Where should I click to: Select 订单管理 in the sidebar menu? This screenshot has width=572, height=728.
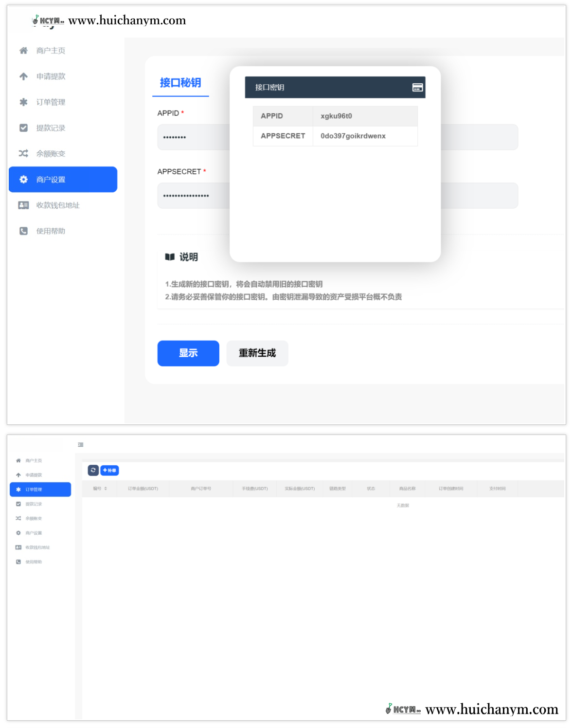pos(34,490)
